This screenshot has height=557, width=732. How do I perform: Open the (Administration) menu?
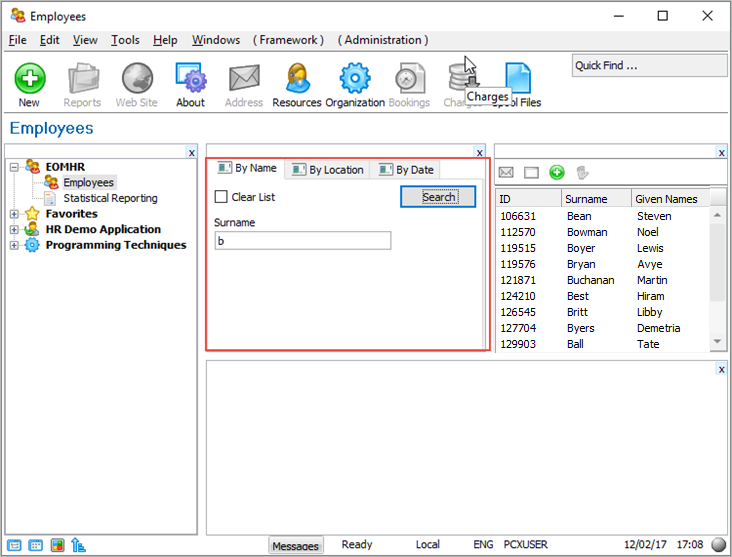pyautogui.click(x=383, y=40)
